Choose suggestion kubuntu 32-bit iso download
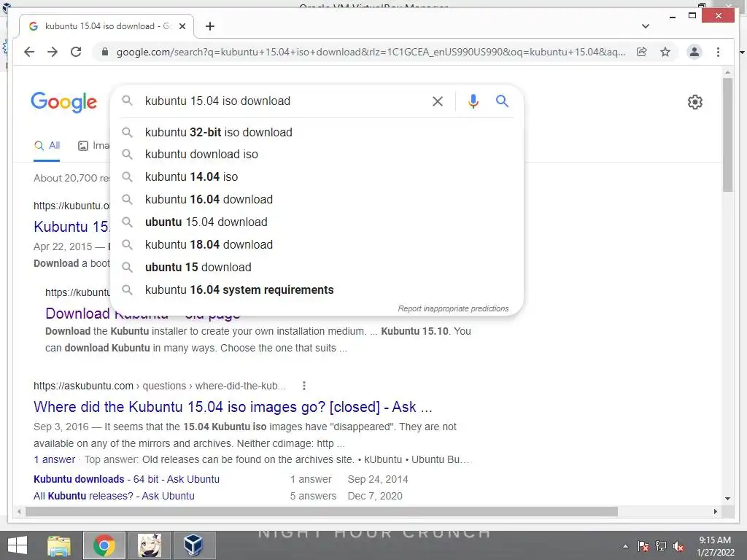 [317, 133]
